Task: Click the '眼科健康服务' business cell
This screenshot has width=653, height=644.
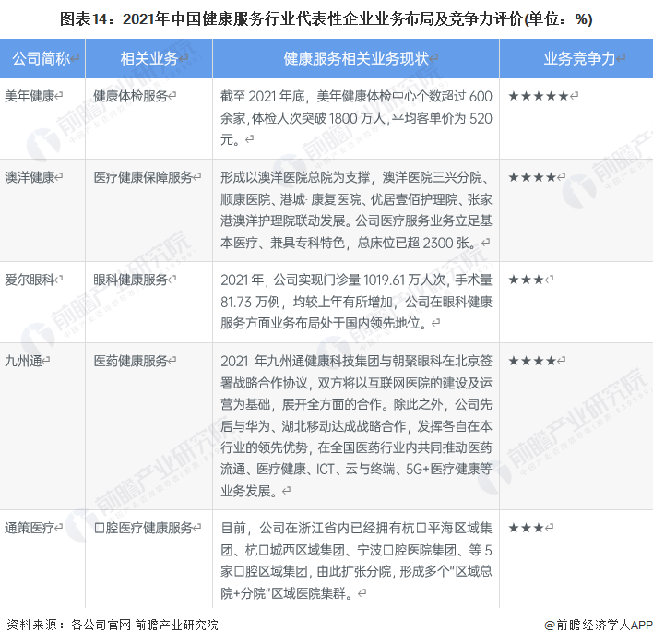Action: coord(131,280)
